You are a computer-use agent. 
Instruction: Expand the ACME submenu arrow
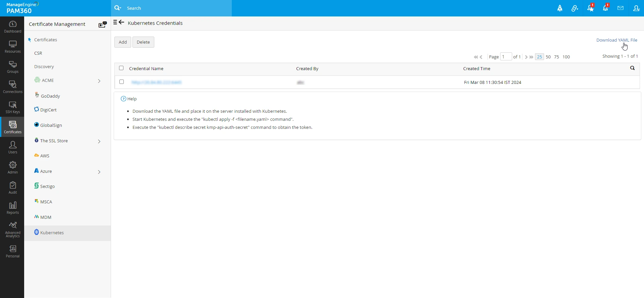click(99, 81)
